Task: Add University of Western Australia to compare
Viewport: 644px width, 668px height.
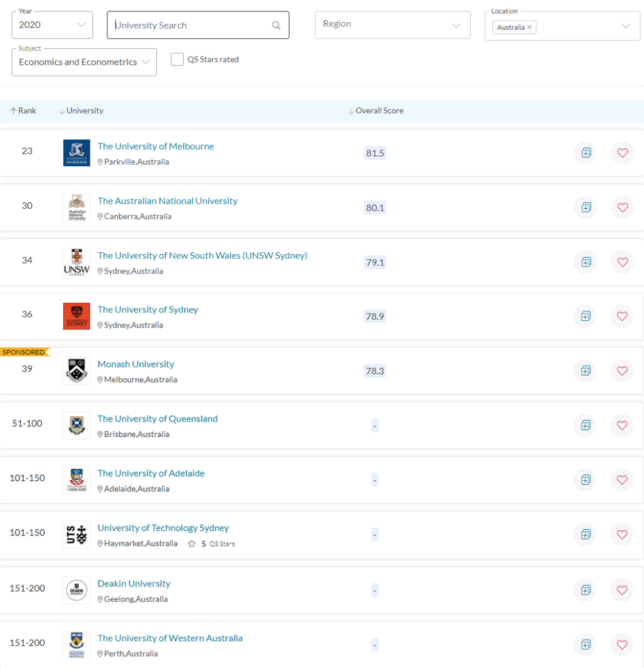Action: point(586,645)
